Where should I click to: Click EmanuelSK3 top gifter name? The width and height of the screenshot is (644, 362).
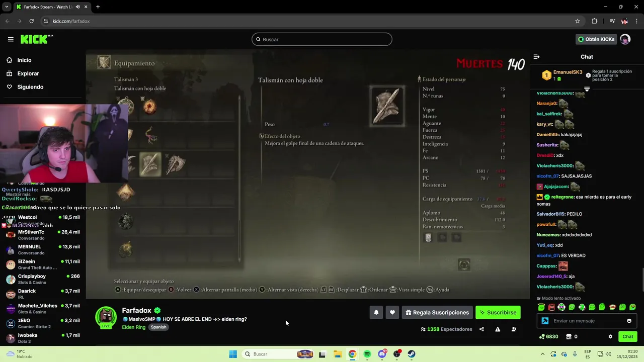[568, 72]
